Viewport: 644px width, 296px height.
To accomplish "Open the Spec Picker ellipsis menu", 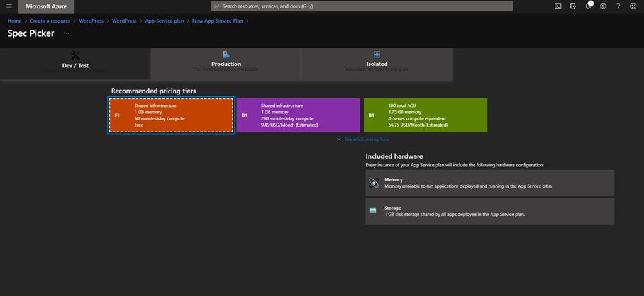I will coord(66,33).
